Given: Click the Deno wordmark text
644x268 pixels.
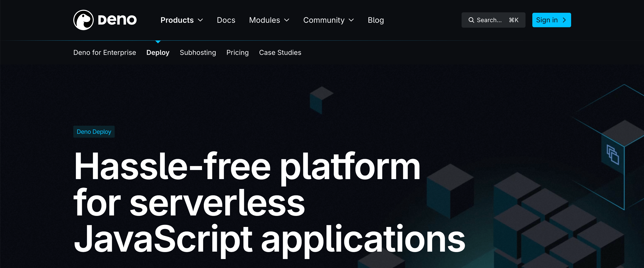Looking at the screenshot, I should (117, 20).
